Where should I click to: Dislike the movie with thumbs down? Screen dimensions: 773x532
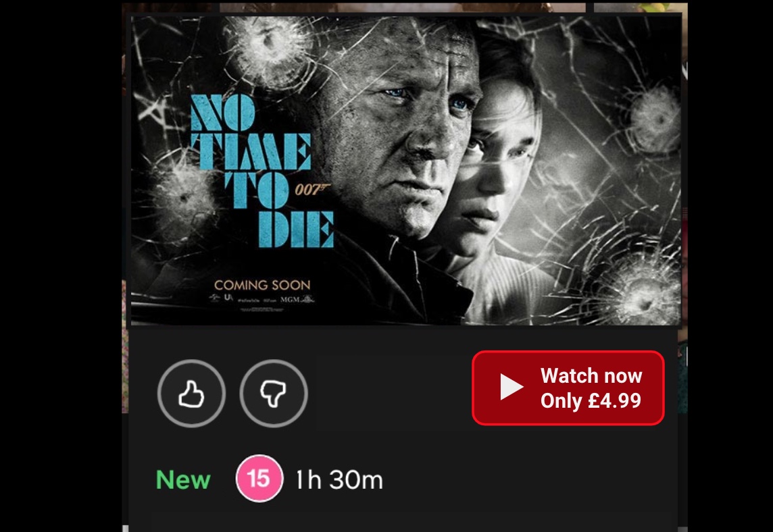click(274, 394)
